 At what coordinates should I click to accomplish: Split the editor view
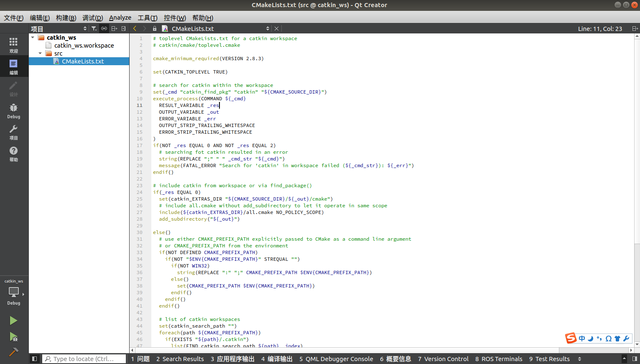click(635, 28)
